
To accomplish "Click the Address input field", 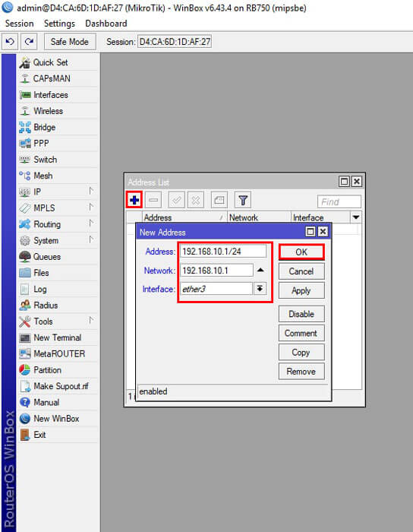I will point(223,252).
